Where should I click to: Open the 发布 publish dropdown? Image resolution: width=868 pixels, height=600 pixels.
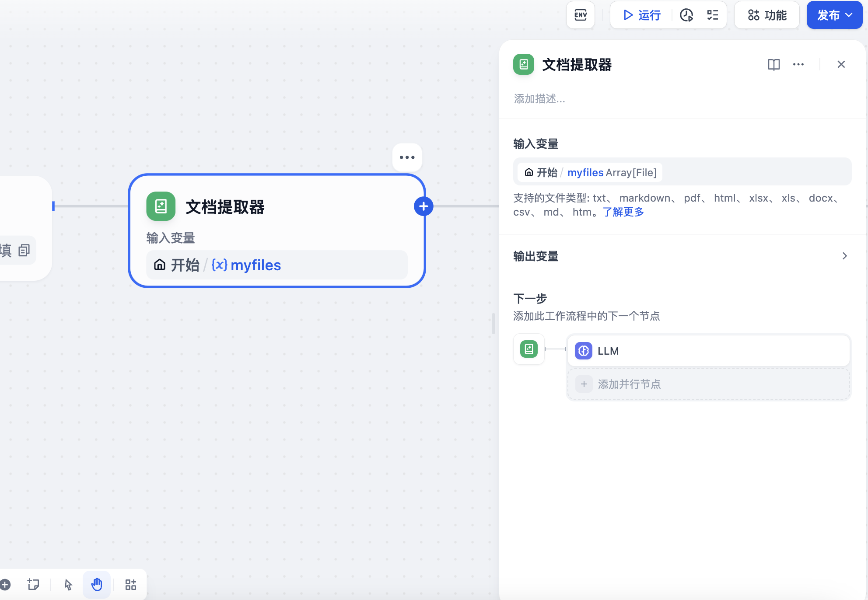834,14
